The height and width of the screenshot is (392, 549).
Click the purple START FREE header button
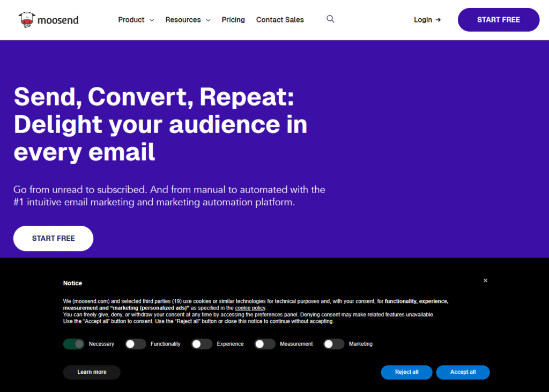(x=498, y=20)
